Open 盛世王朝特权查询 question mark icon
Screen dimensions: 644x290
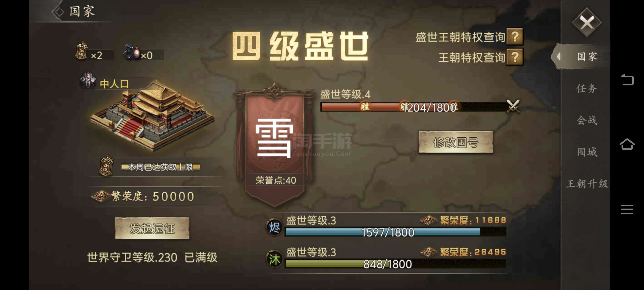pos(515,37)
